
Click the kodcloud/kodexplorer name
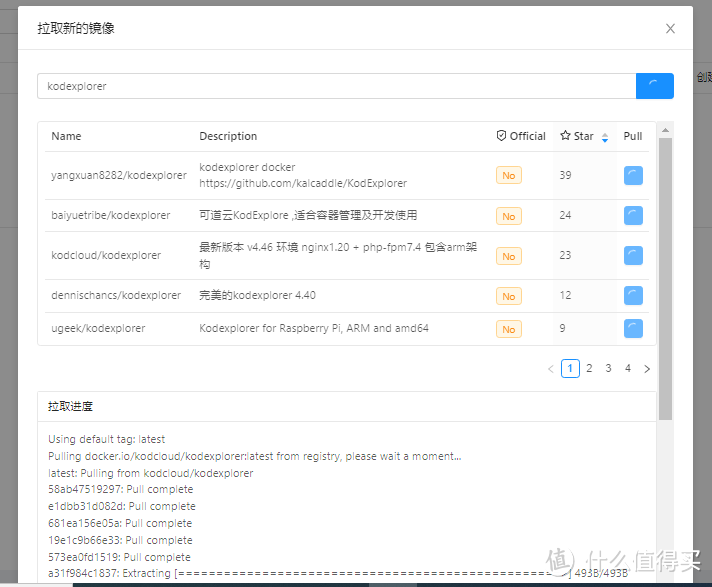click(x=106, y=256)
